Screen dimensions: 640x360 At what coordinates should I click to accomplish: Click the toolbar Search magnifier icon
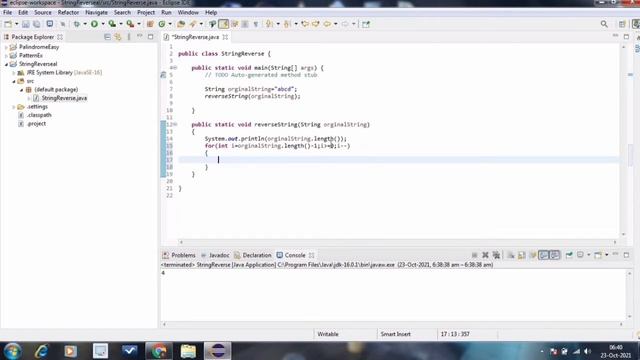(604, 24)
